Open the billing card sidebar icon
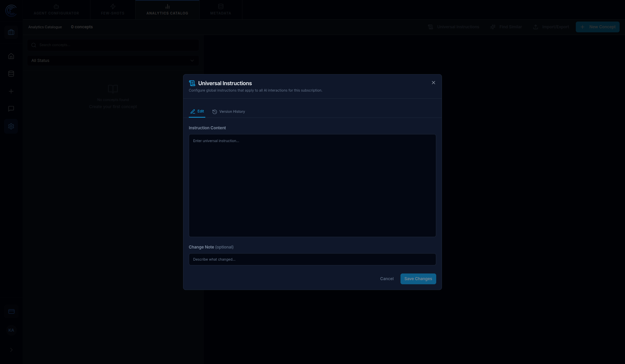This screenshot has height=364, width=625. click(11, 311)
